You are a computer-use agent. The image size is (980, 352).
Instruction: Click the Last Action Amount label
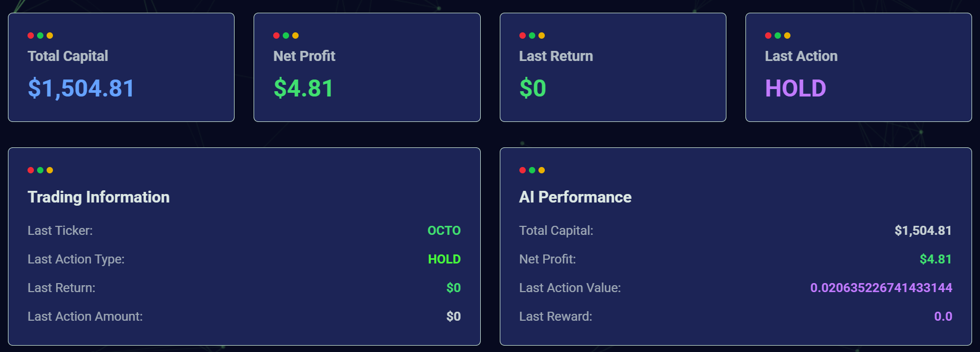tap(85, 316)
